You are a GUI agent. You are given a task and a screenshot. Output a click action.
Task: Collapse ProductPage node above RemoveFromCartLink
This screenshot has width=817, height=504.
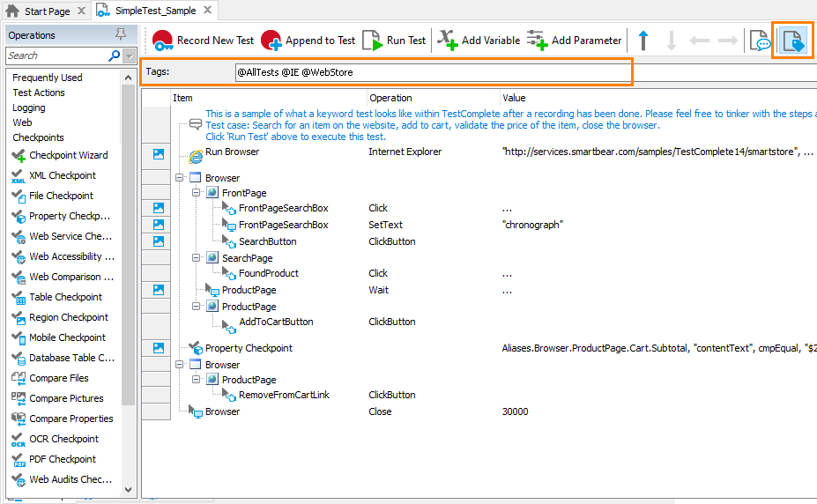(196, 379)
